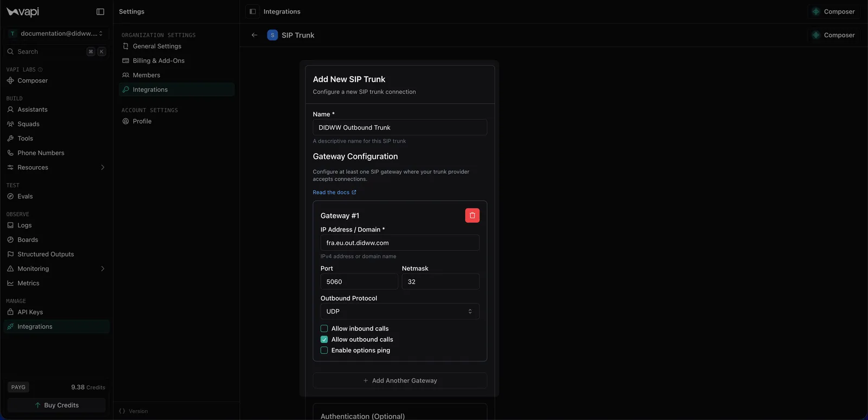
Task: Enable options ping checkbox
Action: [324, 350]
